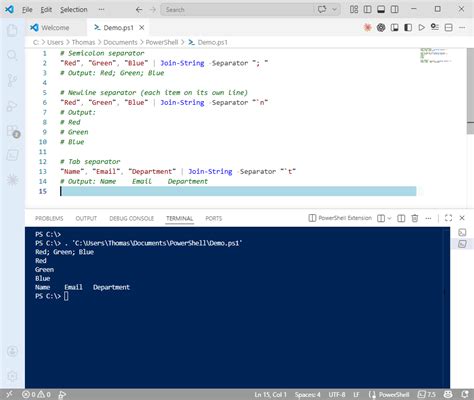Toggle the bottom Panel visibility
The height and width of the screenshot is (400, 474).
tap(381, 9)
